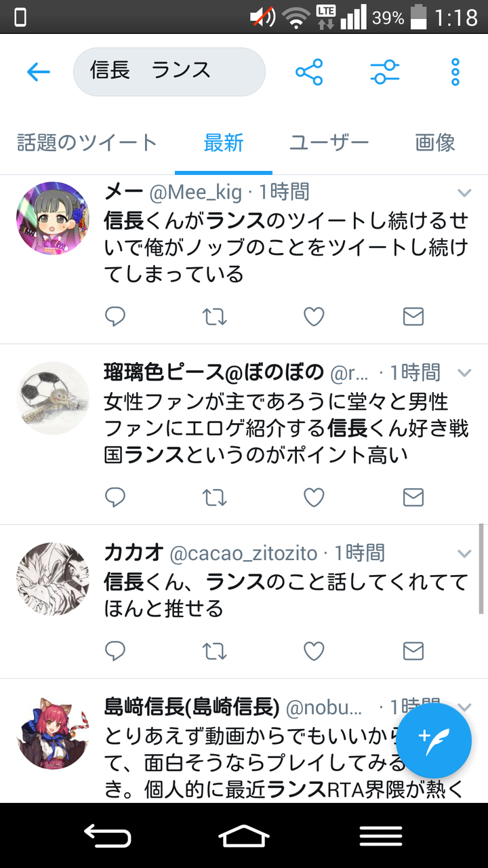This screenshot has height=868, width=488.
Task: Click the search box containing 信長 ランス
Action: (169, 71)
